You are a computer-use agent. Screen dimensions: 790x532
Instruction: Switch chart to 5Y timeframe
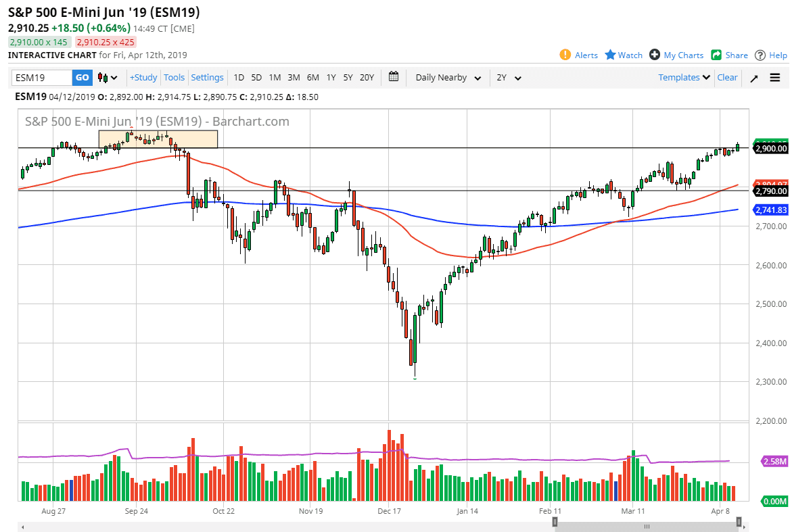(x=348, y=77)
